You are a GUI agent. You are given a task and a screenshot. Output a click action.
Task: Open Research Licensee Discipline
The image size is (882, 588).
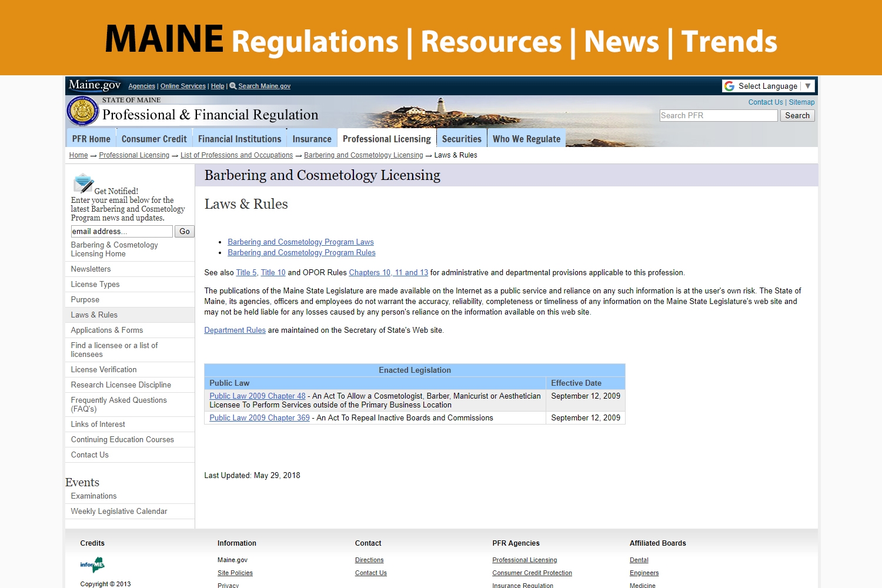coord(130,385)
